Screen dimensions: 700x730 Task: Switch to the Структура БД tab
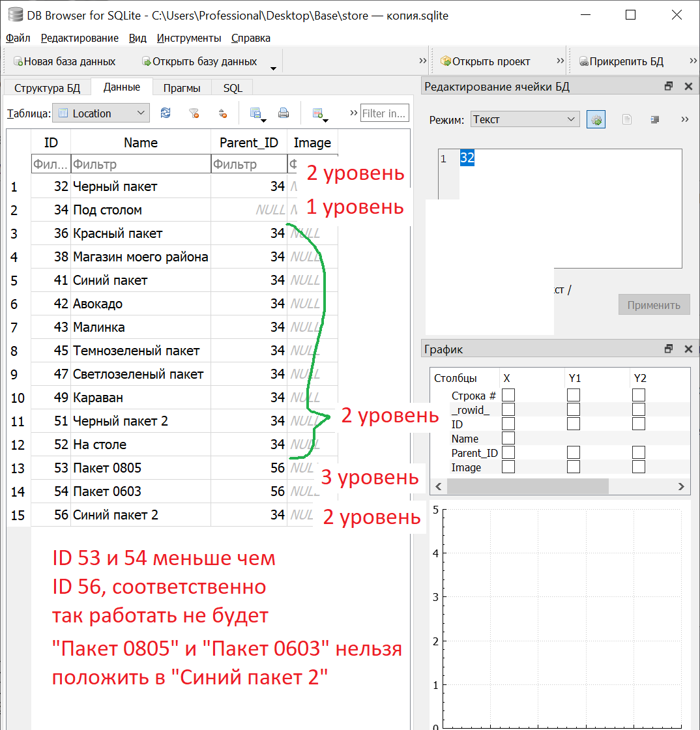pyautogui.click(x=48, y=88)
